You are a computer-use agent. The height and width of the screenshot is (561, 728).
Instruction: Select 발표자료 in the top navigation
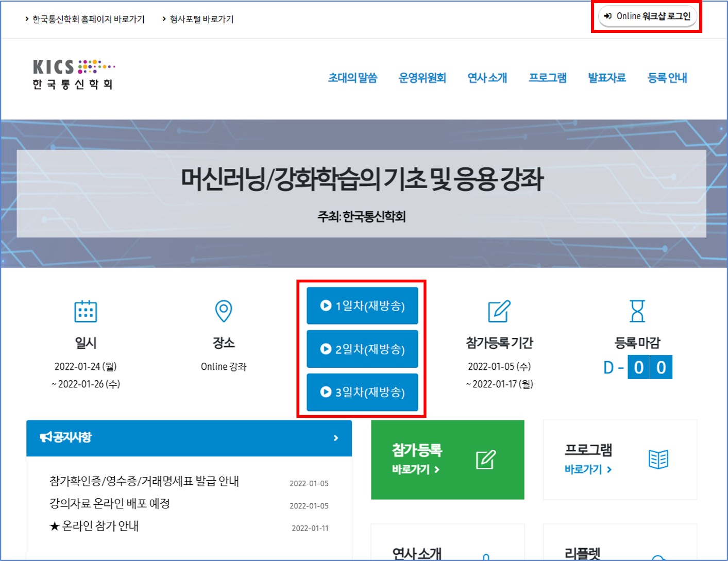606,78
